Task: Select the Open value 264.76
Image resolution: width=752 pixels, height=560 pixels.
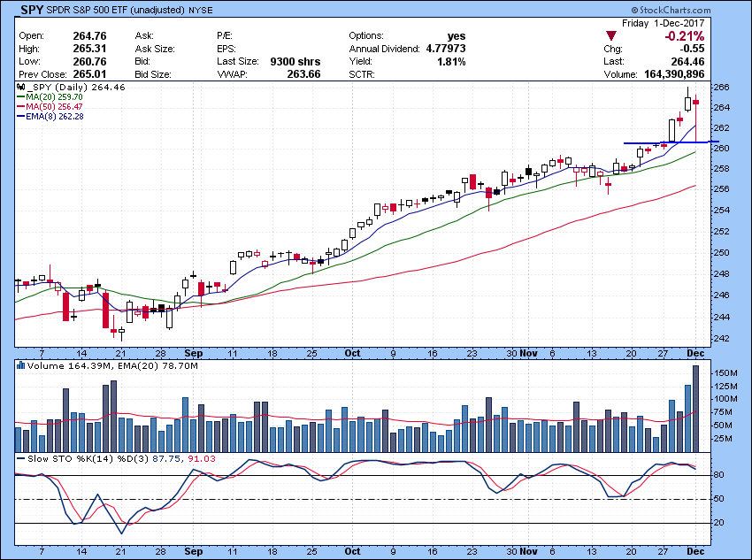Action: point(89,36)
